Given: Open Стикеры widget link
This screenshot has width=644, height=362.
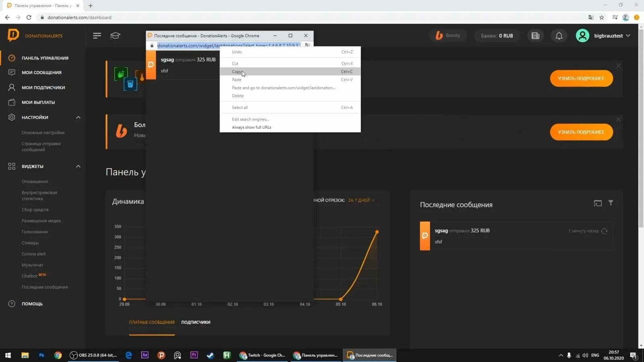Looking at the screenshot, I should [30, 243].
